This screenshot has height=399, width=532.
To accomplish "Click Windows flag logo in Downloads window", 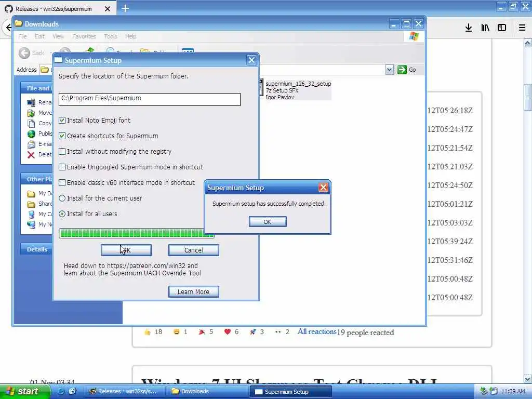I will click(x=414, y=36).
